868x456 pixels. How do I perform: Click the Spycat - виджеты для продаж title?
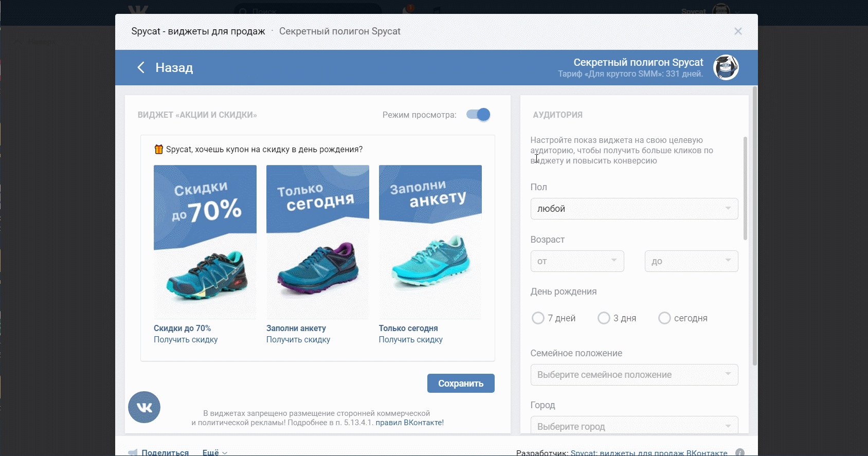198,31
